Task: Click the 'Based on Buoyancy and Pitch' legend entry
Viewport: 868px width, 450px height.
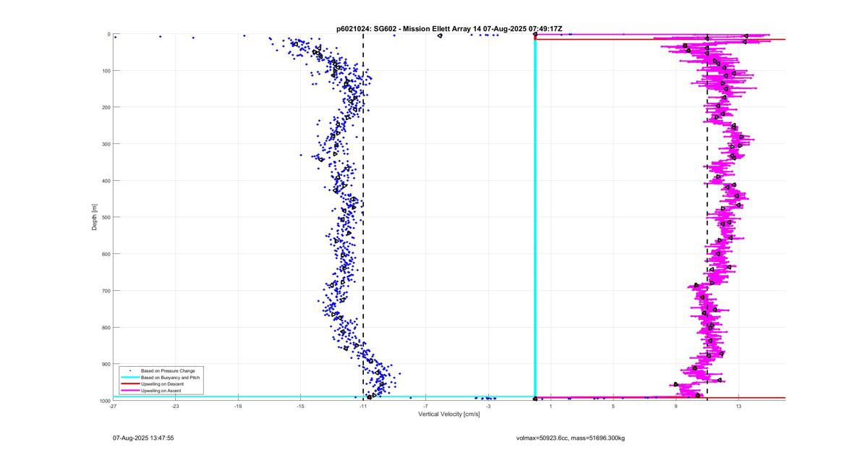Action: coord(170,378)
